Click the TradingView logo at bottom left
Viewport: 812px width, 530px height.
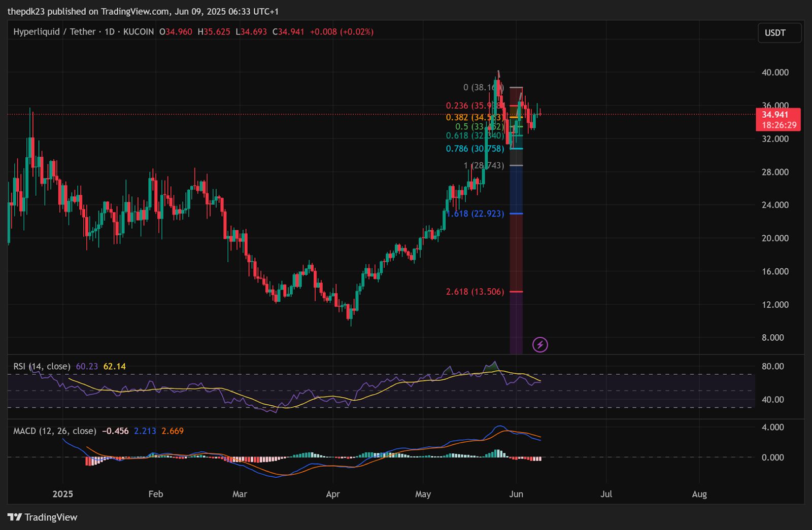click(x=43, y=517)
